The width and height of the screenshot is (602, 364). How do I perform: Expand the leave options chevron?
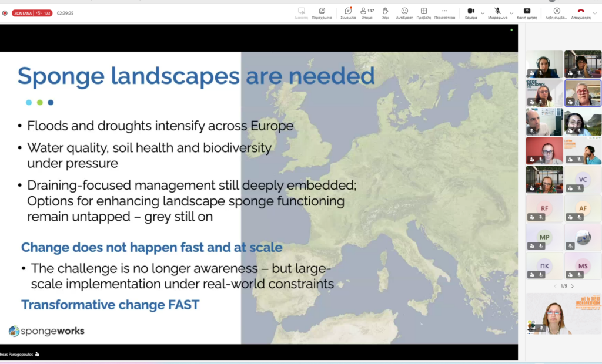(x=595, y=13)
